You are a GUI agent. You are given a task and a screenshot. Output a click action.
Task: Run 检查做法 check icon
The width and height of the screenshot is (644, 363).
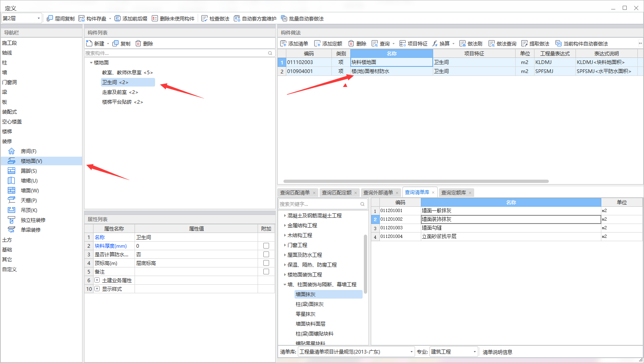click(x=204, y=18)
